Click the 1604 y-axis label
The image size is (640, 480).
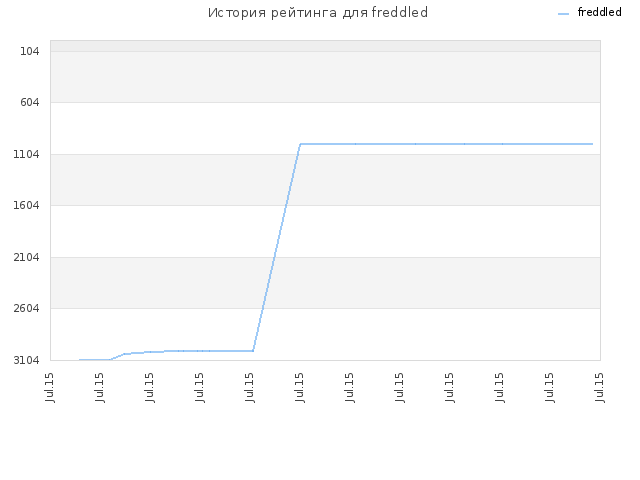27,205
